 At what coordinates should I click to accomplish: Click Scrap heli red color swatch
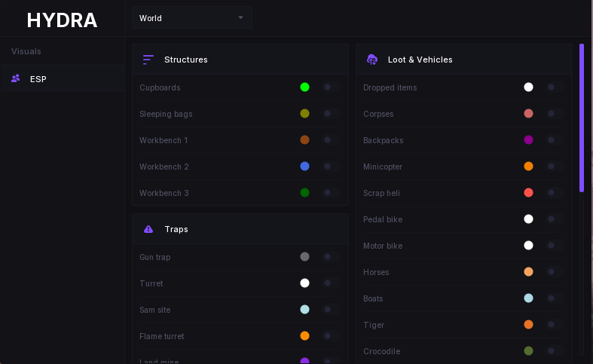[x=529, y=193]
